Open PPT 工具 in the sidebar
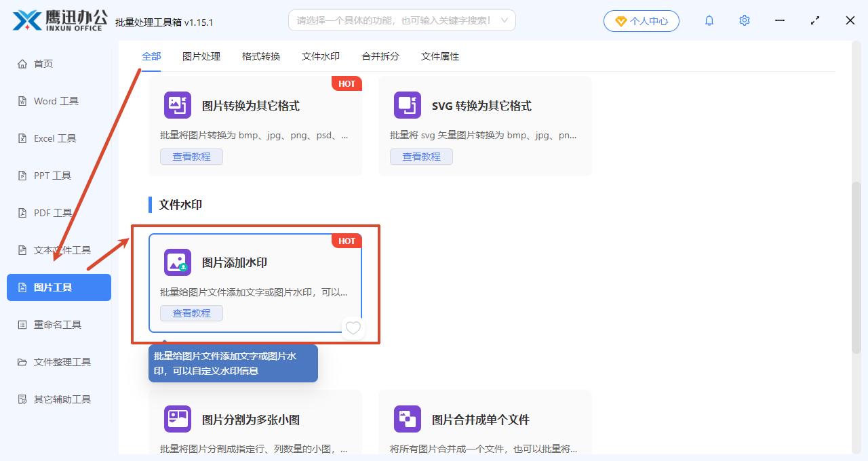 [59, 176]
